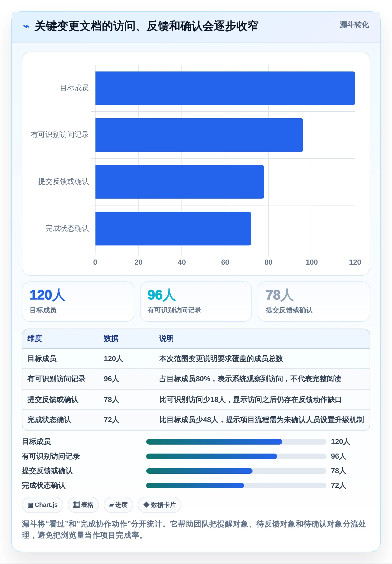Click the 100 x-axis tick label

coord(312,262)
